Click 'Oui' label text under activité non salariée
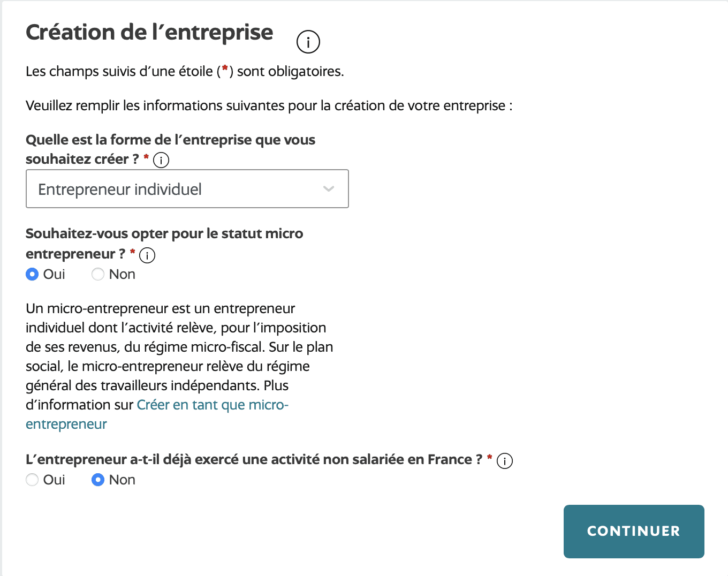 click(x=54, y=480)
